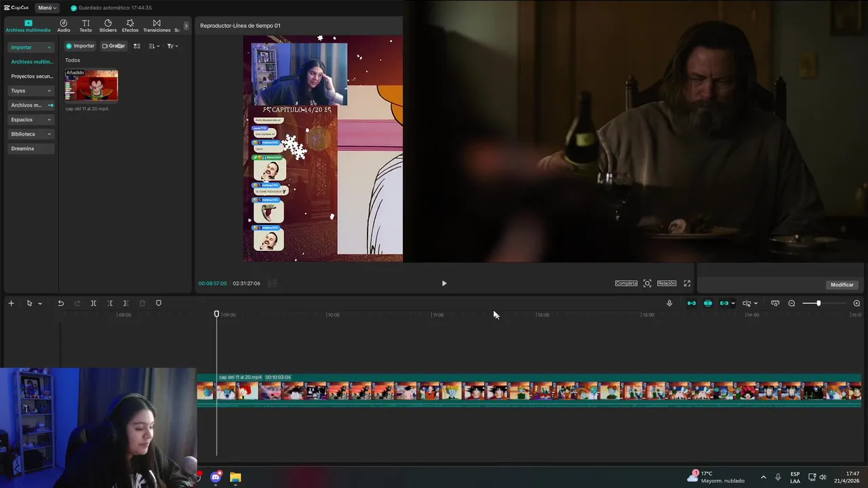The image size is (868, 488).
Task: Open the Efectos panel
Action: pyautogui.click(x=130, y=26)
